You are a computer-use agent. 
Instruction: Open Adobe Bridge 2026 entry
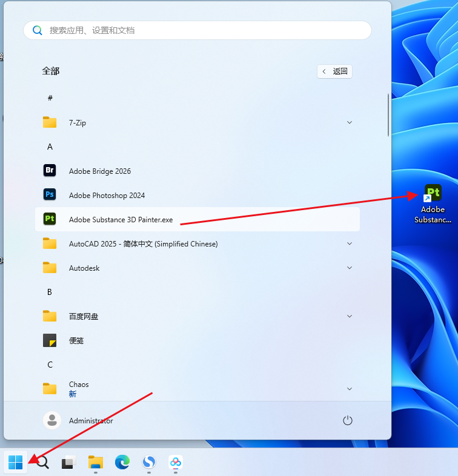(x=197, y=171)
